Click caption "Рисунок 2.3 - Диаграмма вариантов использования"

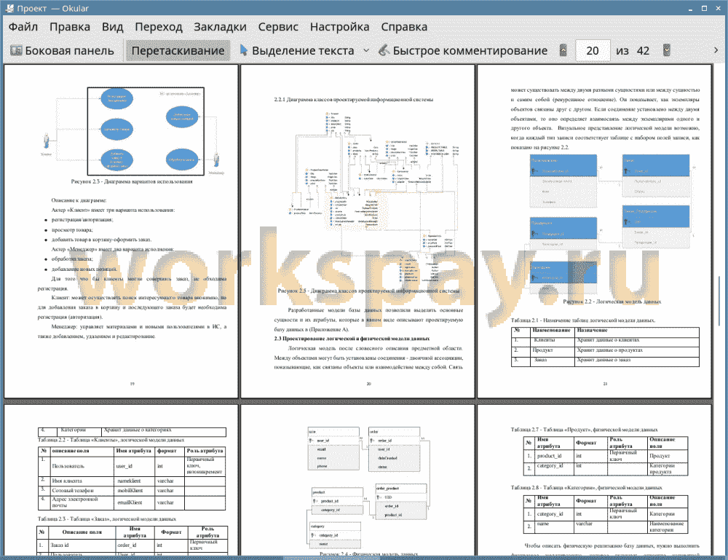(132, 181)
